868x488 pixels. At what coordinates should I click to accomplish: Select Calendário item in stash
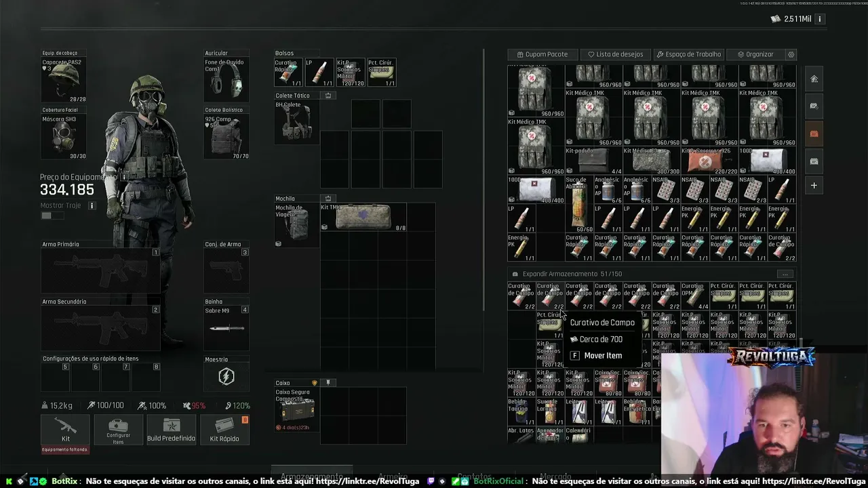(x=579, y=435)
